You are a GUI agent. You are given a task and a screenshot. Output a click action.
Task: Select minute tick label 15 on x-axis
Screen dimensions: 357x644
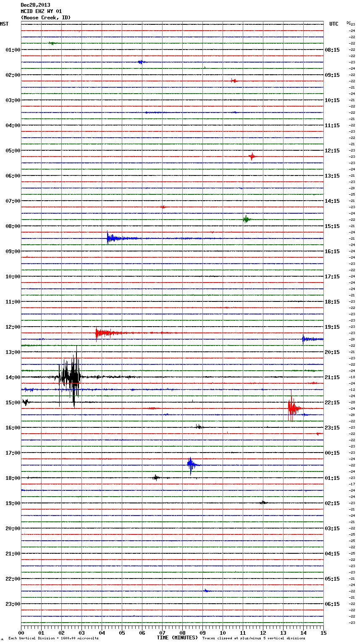point(323,633)
